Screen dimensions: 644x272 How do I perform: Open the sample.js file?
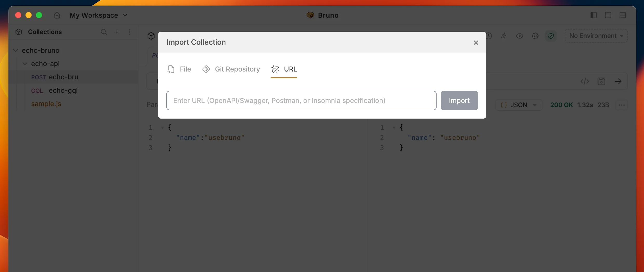[46, 104]
